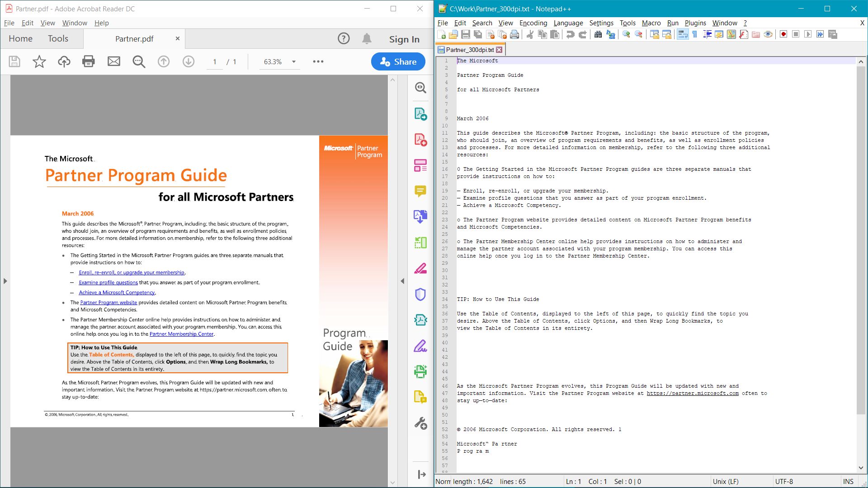Toggle the indent guide button in Notepad++

point(707,35)
